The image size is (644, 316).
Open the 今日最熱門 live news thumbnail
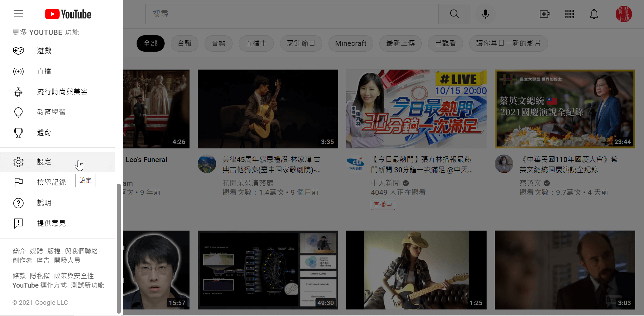pos(416,109)
